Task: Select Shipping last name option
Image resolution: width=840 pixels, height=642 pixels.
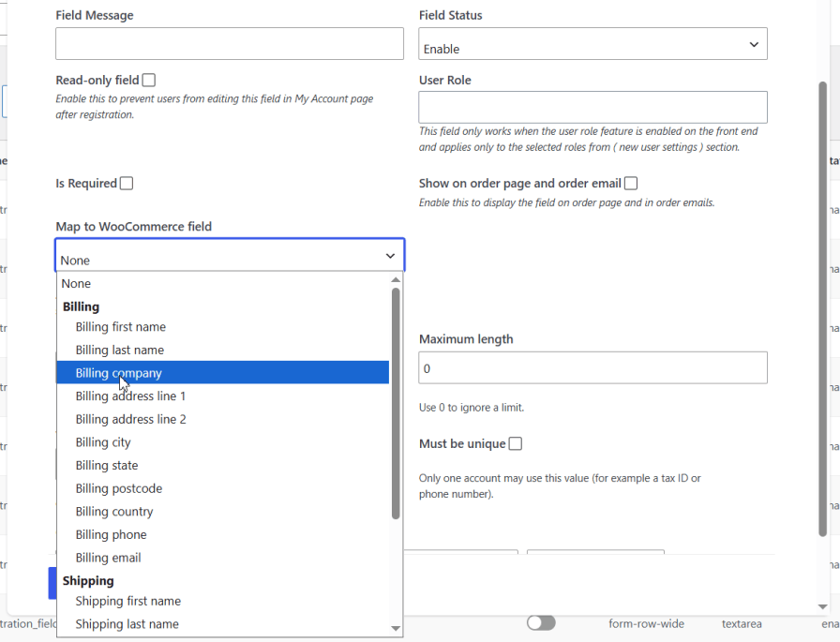Action: click(223, 624)
